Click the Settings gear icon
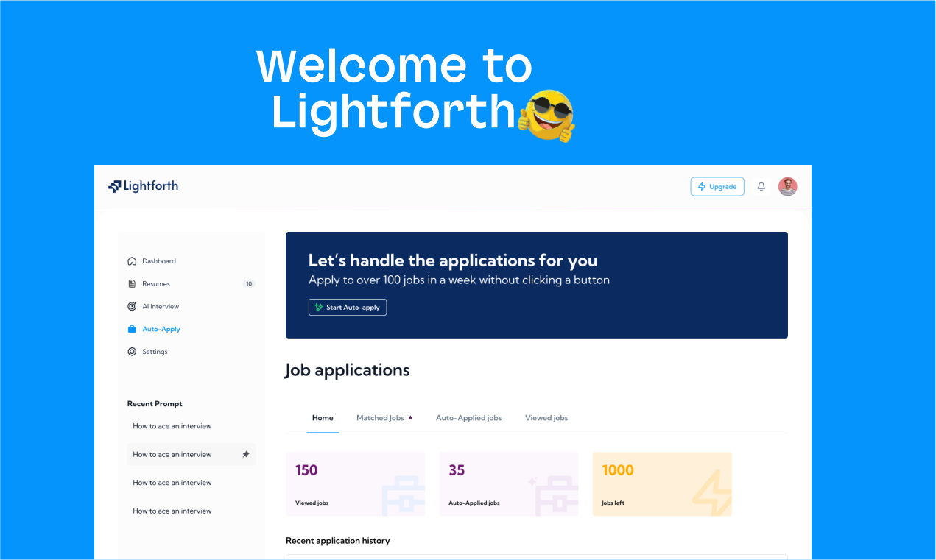936x560 pixels. pos(132,352)
